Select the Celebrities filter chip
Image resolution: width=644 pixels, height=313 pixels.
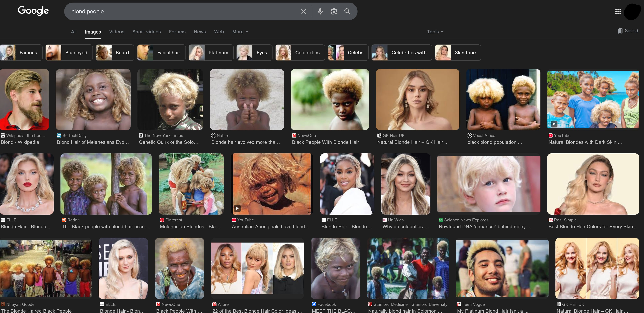pos(300,53)
